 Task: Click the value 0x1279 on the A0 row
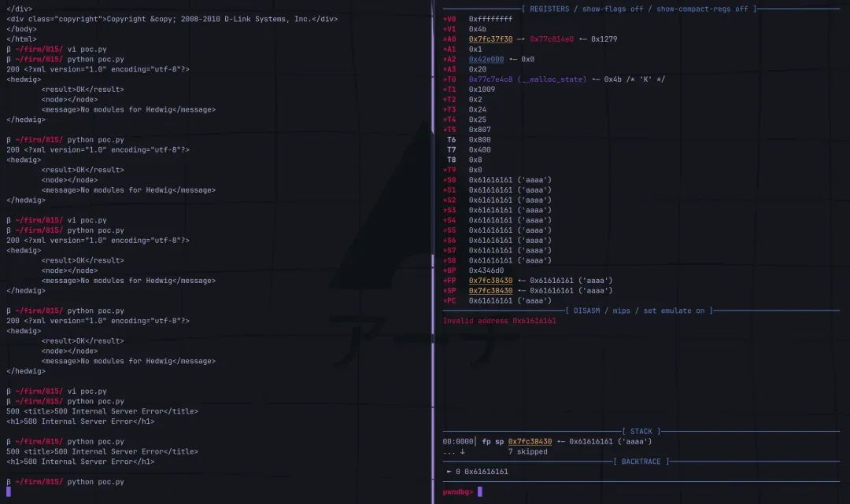point(604,39)
